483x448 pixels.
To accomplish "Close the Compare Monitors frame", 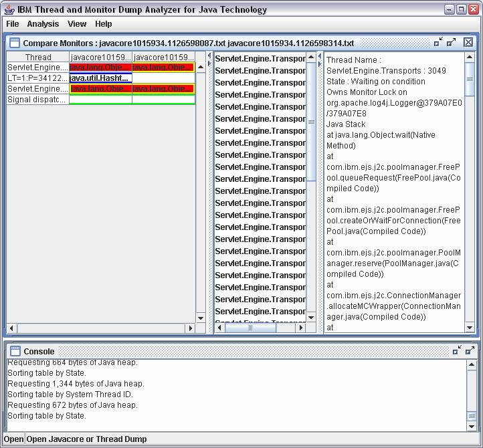I will pyautogui.click(x=468, y=42).
